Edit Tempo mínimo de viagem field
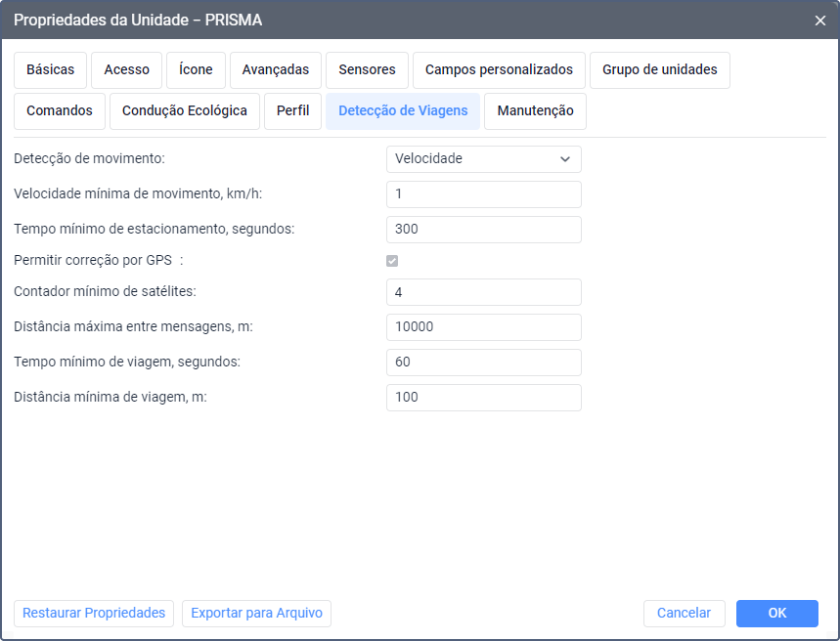This screenshot has width=840, height=641. tap(484, 363)
